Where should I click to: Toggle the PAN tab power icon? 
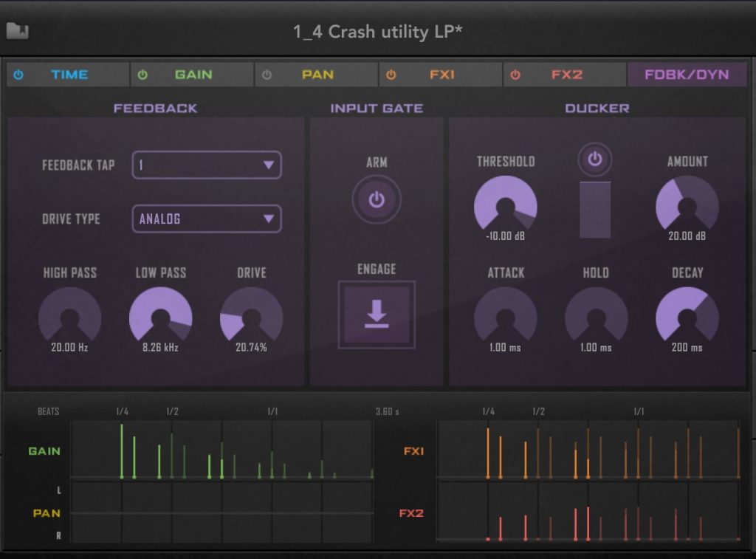[267, 75]
